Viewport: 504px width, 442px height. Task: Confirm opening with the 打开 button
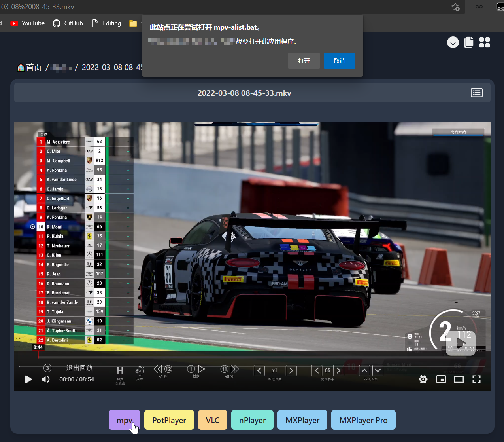304,61
